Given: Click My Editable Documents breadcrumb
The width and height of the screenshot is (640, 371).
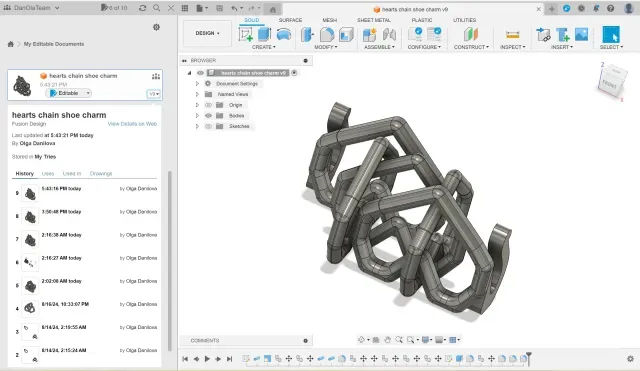Looking at the screenshot, I should (54, 44).
